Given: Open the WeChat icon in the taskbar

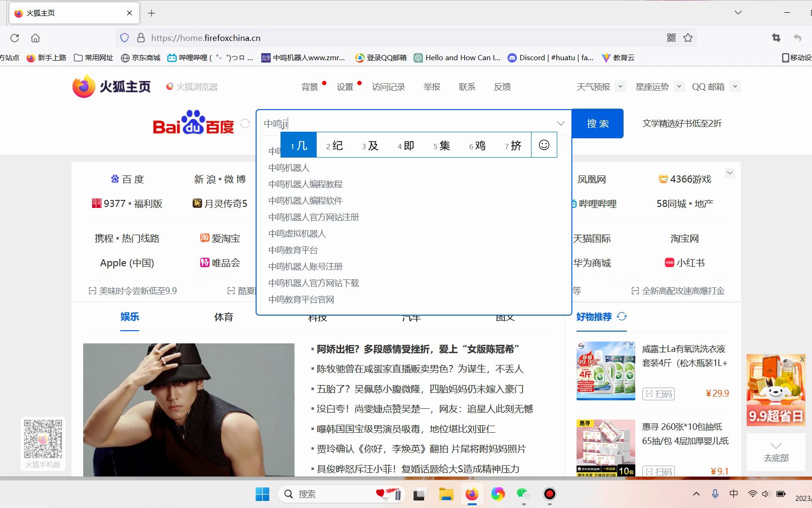Looking at the screenshot, I should click(523, 494).
